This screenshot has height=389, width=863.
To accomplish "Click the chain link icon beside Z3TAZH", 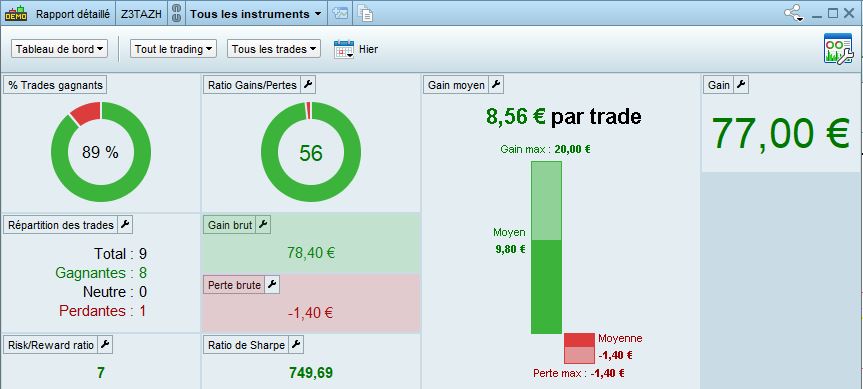I will click(x=176, y=14).
